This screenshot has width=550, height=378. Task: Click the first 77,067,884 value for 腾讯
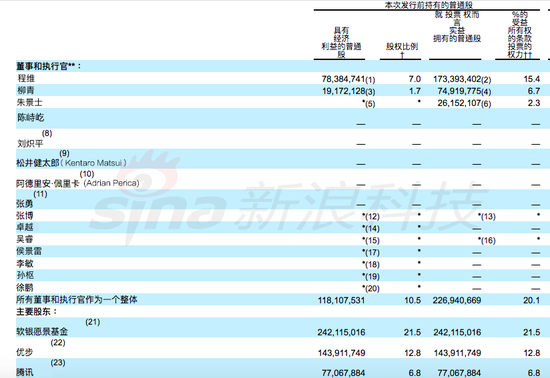tap(343, 373)
